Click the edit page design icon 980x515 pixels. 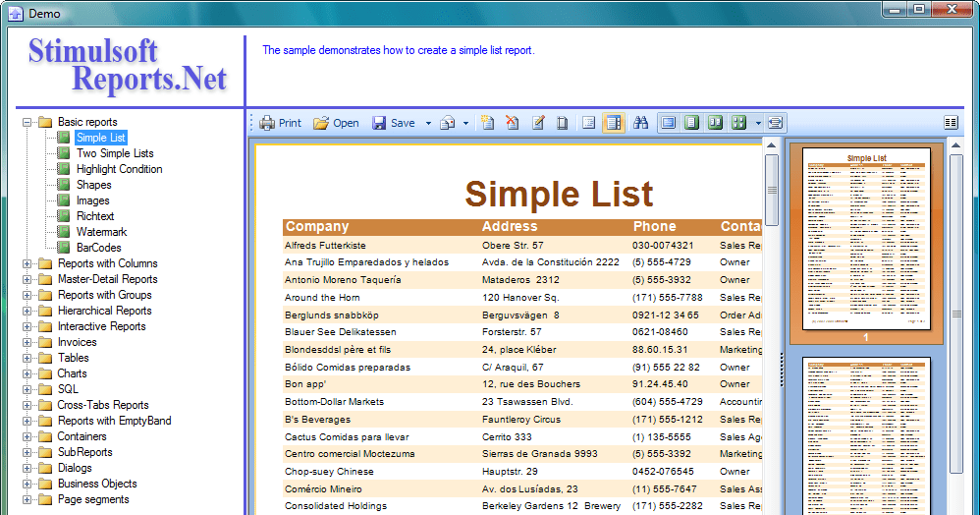point(538,123)
